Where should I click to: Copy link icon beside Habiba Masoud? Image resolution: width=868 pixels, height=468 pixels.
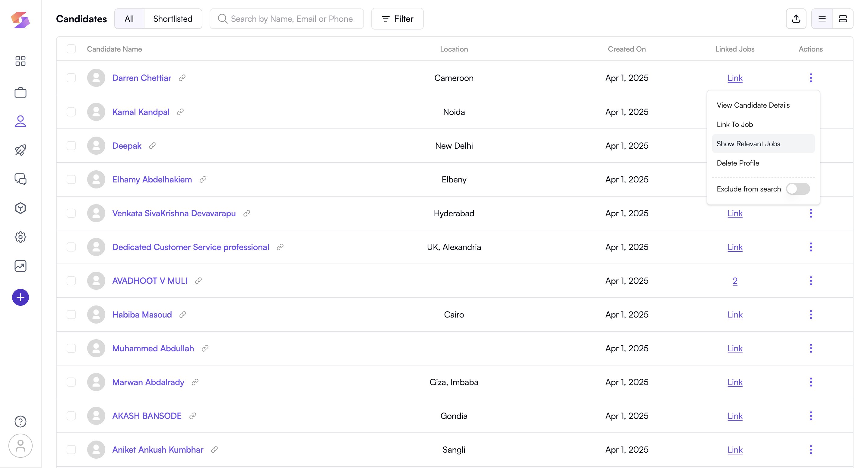click(x=183, y=314)
